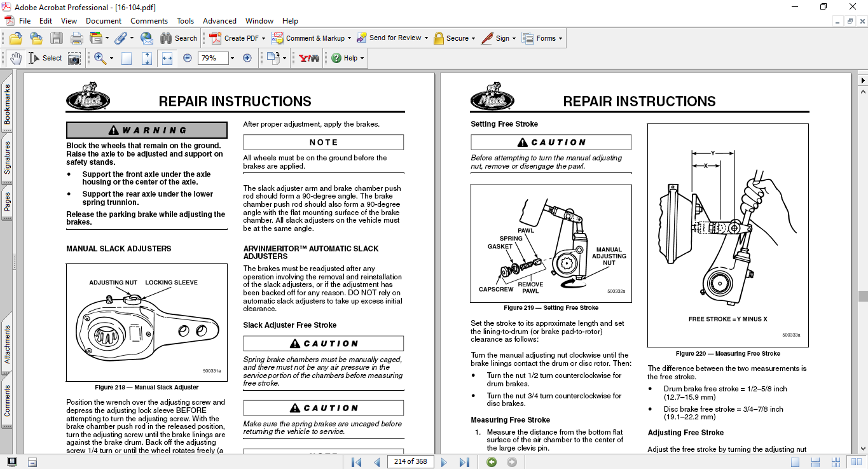Go to the last page

pos(464,462)
